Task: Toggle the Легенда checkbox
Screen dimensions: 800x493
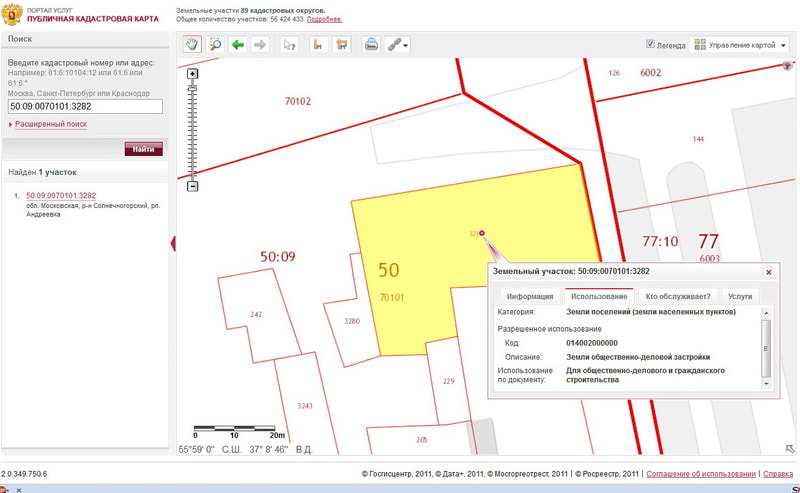Action: click(x=651, y=44)
